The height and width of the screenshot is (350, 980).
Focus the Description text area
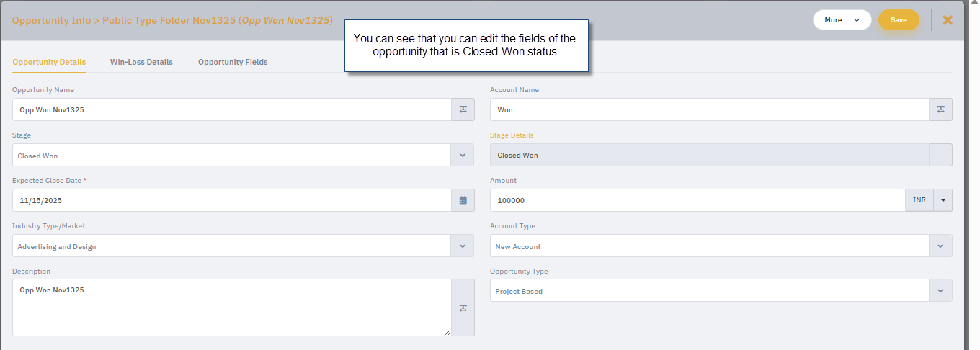pyautogui.click(x=231, y=308)
